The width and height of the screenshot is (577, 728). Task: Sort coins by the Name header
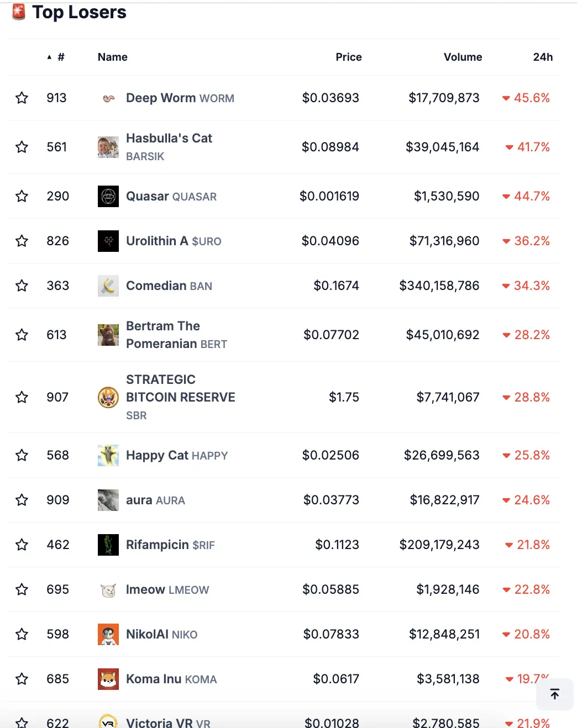click(112, 57)
